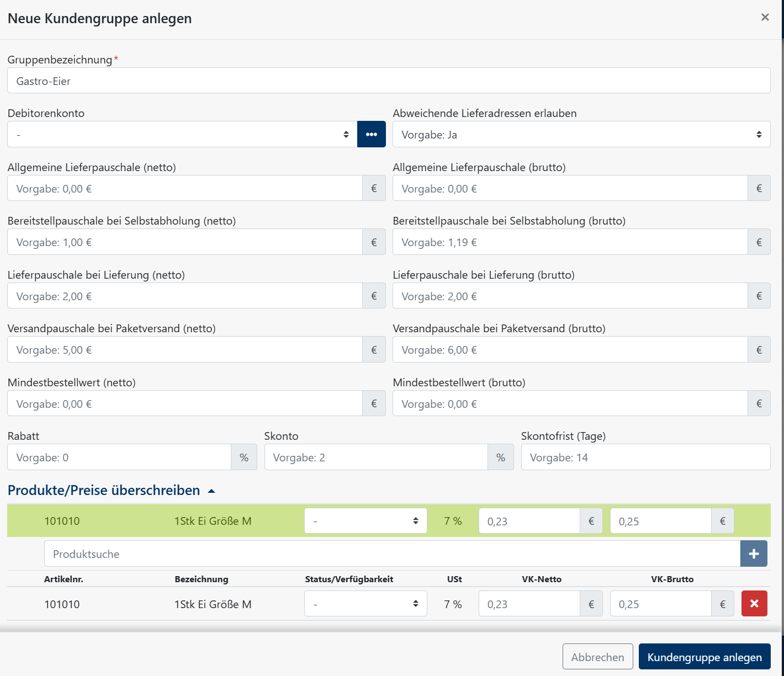The height and width of the screenshot is (676, 784).
Task: Open Status/Verfügbarkeit dropdown in the table row
Action: [365, 604]
